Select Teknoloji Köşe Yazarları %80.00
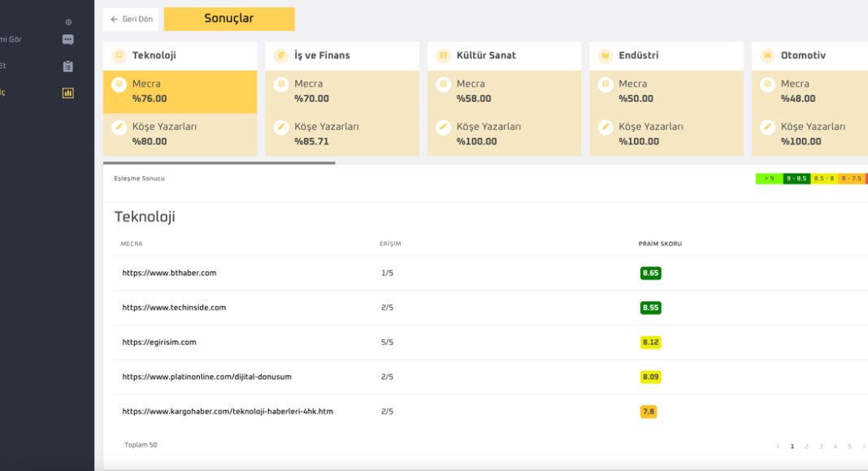Screen dimensions: 868x471 [x=180, y=134]
